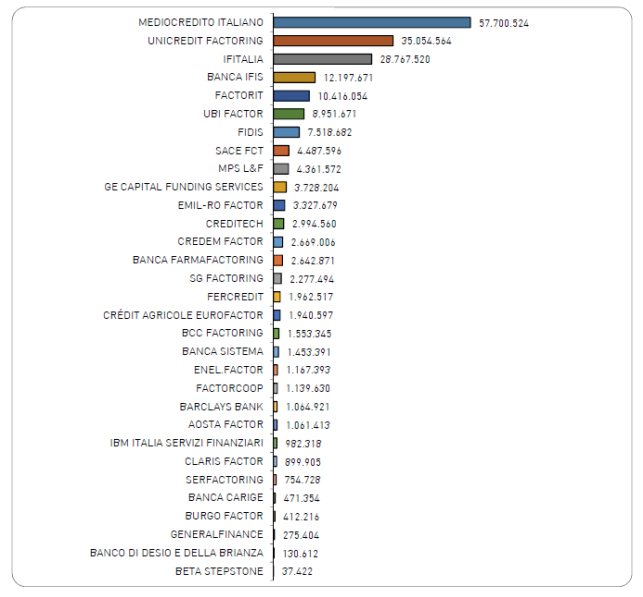Select BANCO DI DESIO E DELLA BRIANZA label
The image size is (643, 597).
pos(177,553)
